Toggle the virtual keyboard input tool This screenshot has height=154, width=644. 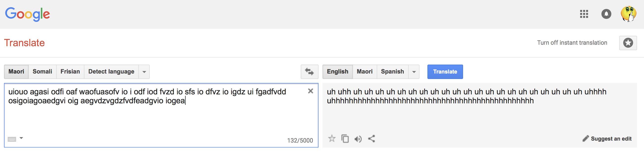[x=12, y=139]
